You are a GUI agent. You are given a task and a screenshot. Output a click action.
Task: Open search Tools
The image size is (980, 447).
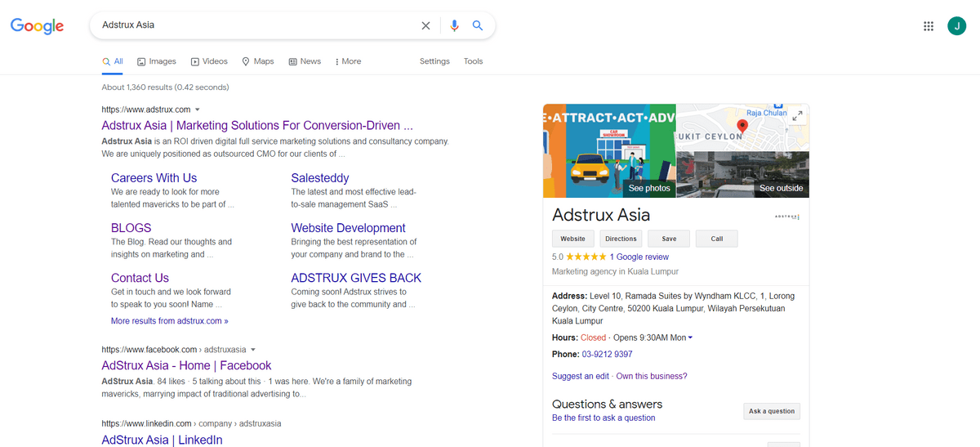[x=474, y=61]
